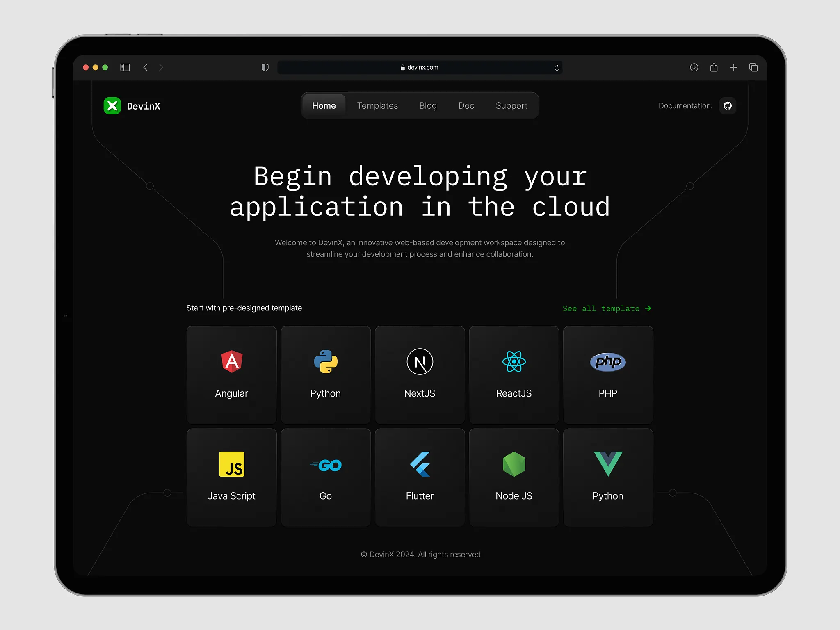Image resolution: width=840 pixels, height=630 pixels.
Task: Choose the NextJS template label
Action: 420,393
